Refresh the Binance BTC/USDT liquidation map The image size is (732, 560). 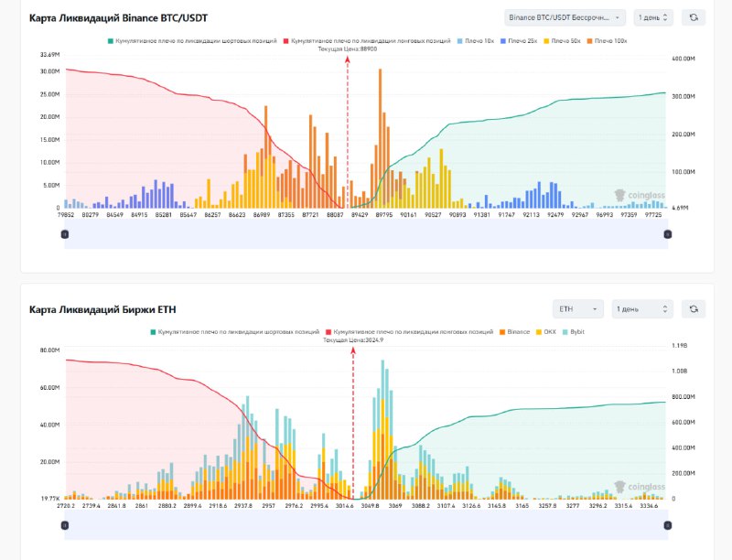point(694,17)
